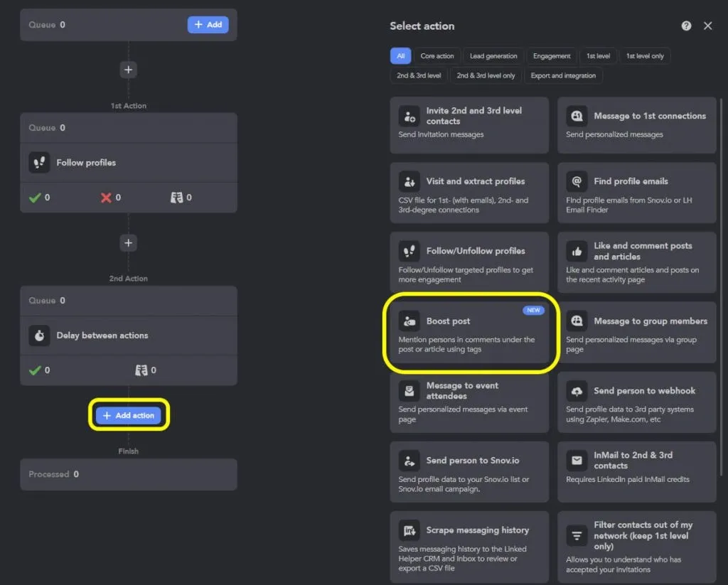The width and height of the screenshot is (728, 585).
Task: Click 'Requires LinkedIn paid InMail credits' text
Action: (x=628, y=480)
